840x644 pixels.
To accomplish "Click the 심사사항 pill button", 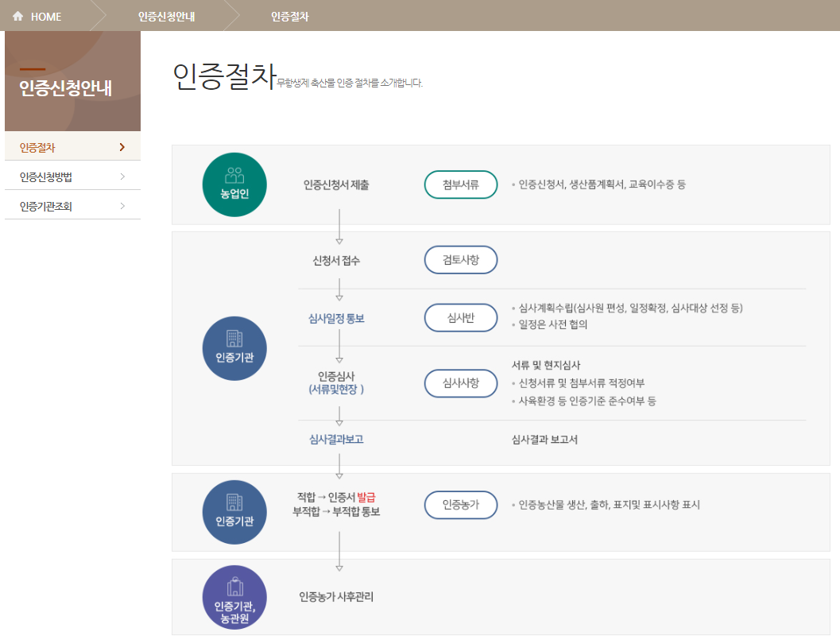I will (x=461, y=383).
